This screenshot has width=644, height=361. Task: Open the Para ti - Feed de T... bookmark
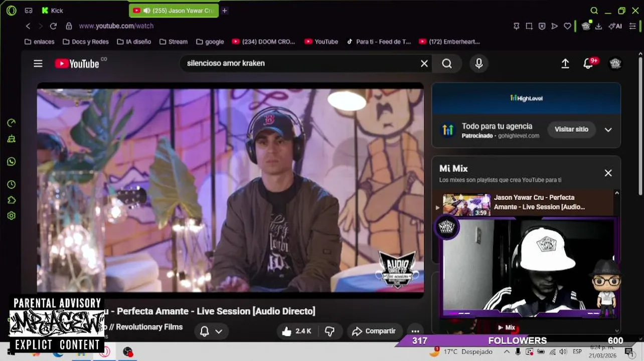tap(378, 42)
